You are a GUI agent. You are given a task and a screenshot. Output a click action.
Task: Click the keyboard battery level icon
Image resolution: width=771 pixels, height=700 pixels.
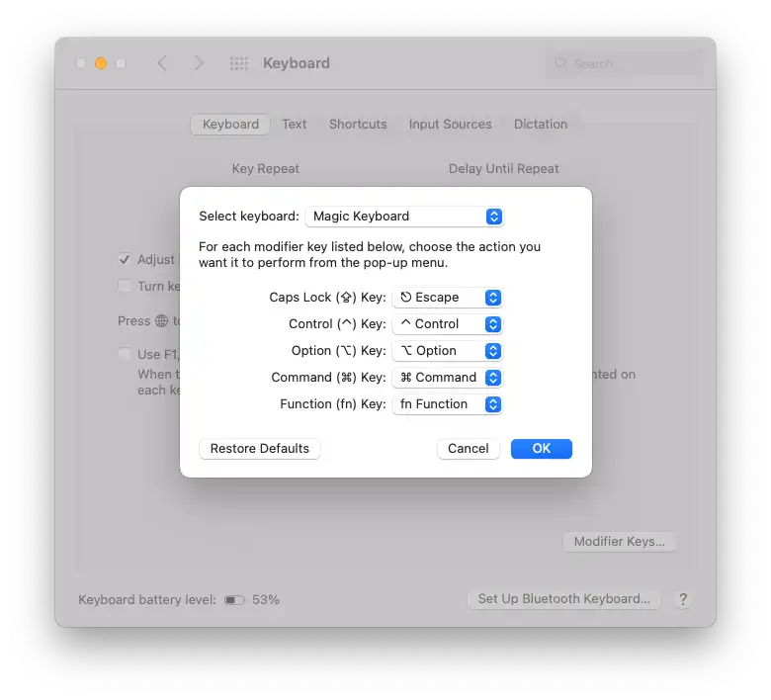[234, 600]
